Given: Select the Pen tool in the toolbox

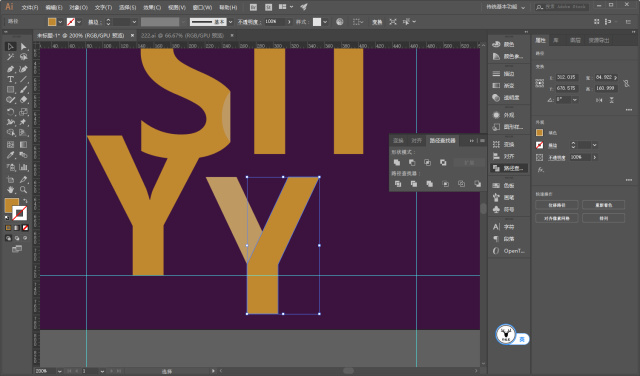Looking at the screenshot, I should (x=11, y=69).
